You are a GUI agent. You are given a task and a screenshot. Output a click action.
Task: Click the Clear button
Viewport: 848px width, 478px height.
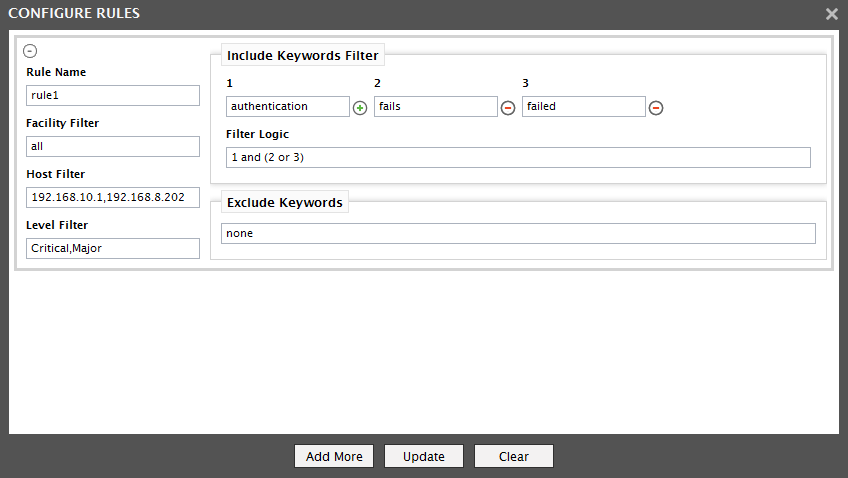click(x=514, y=456)
